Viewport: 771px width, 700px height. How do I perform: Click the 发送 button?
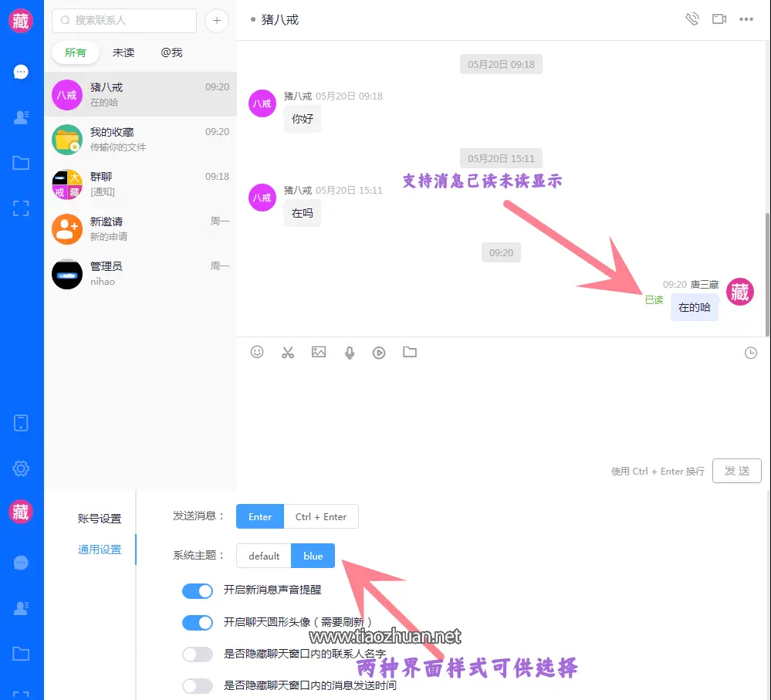(737, 471)
